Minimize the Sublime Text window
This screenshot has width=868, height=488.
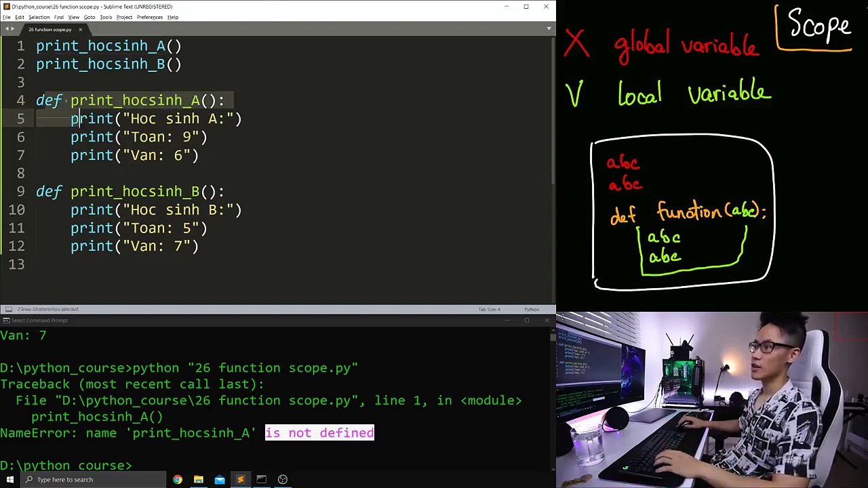tap(506, 6)
